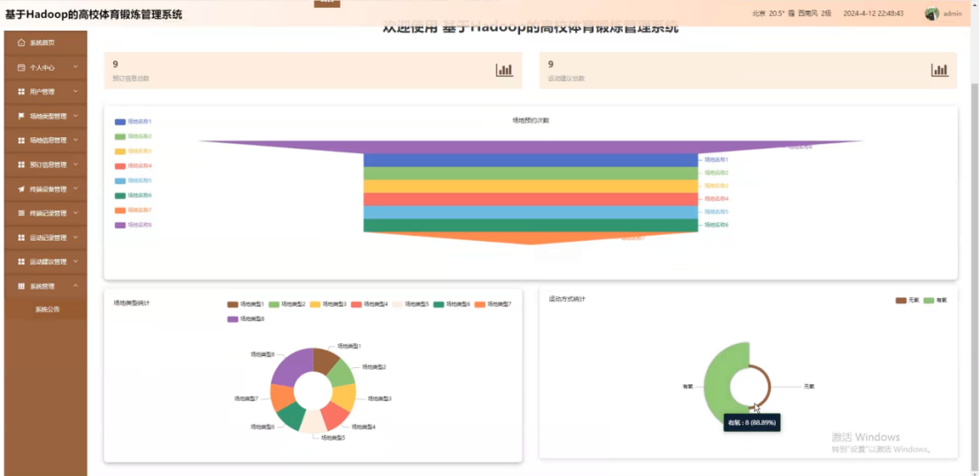Click the yellow 场地类型3 pie slice
Viewport: 980px width, 476px height.
click(x=344, y=396)
